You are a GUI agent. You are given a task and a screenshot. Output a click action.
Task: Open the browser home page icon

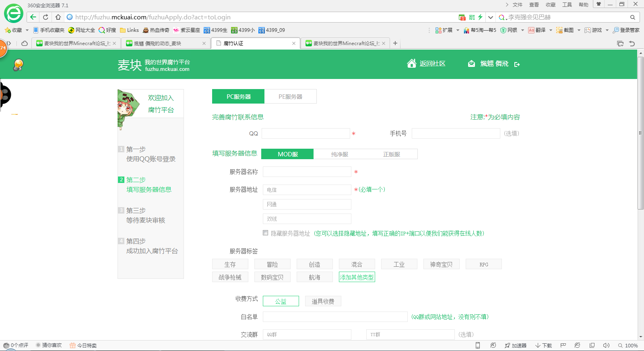point(58,17)
